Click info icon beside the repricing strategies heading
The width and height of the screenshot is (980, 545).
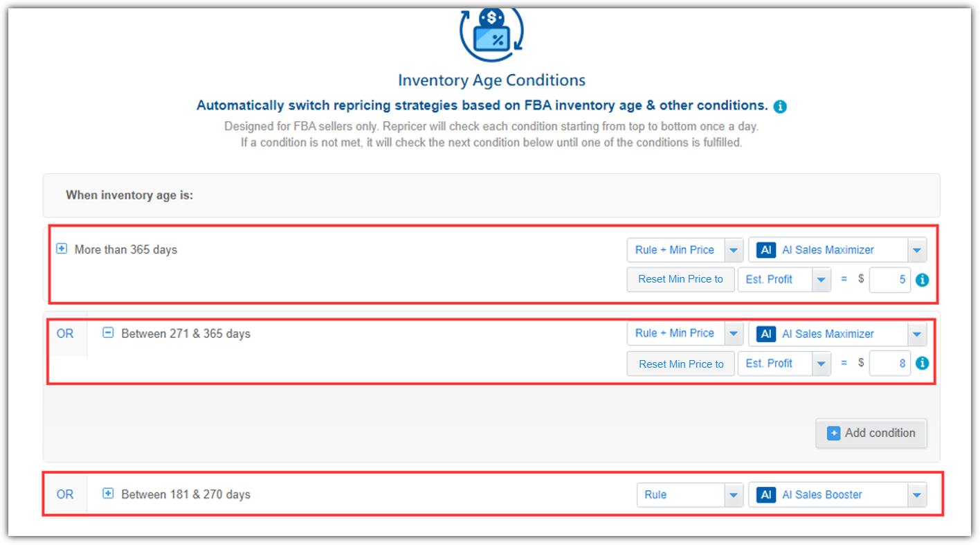tap(780, 107)
